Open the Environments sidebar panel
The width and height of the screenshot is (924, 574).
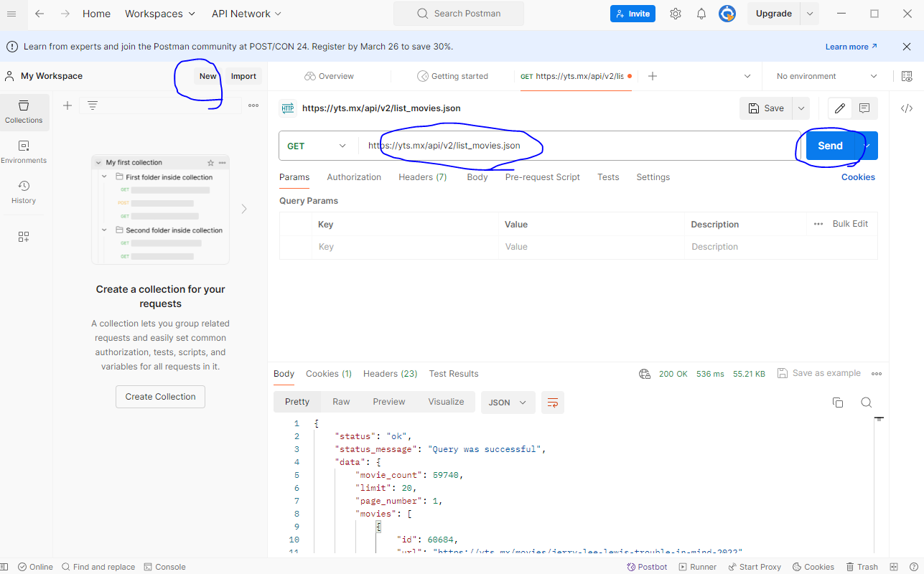24,152
